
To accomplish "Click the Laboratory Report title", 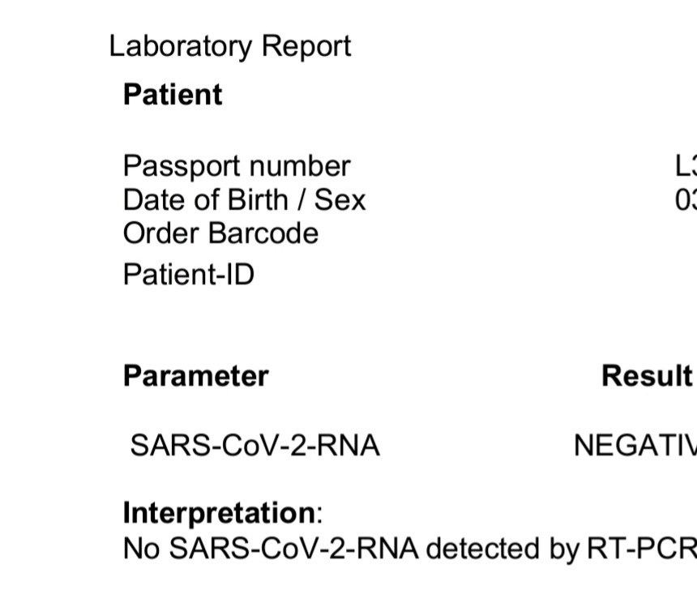I will (x=230, y=46).
